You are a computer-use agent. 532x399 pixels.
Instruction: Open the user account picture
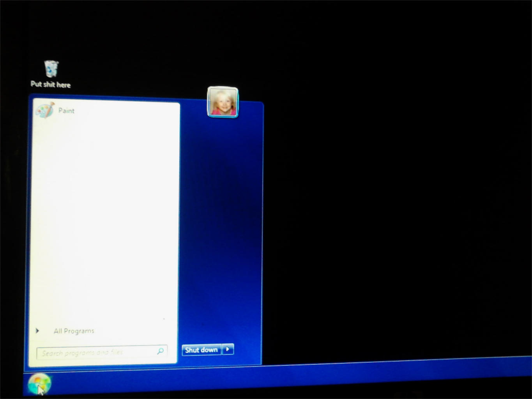(x=223, y=102)
